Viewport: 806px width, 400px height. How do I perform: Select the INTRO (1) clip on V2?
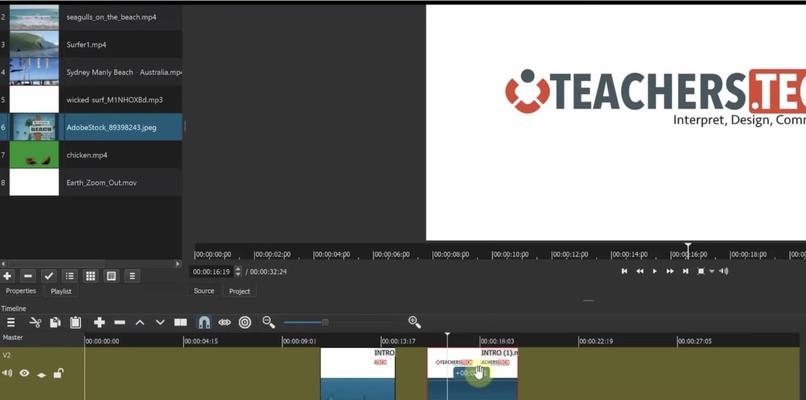[472, 374]
